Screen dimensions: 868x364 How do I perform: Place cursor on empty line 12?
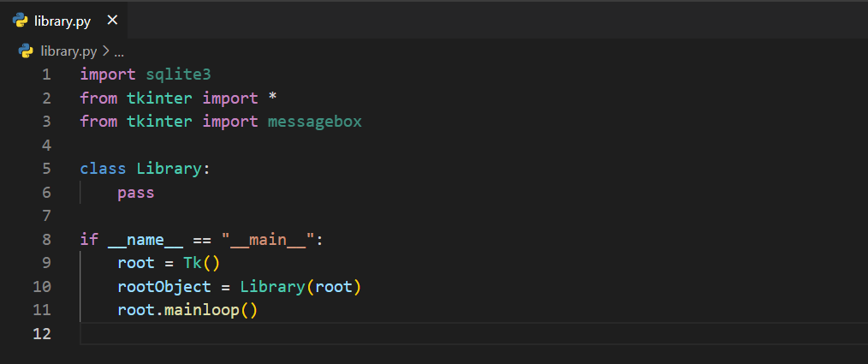click(342, 333)
